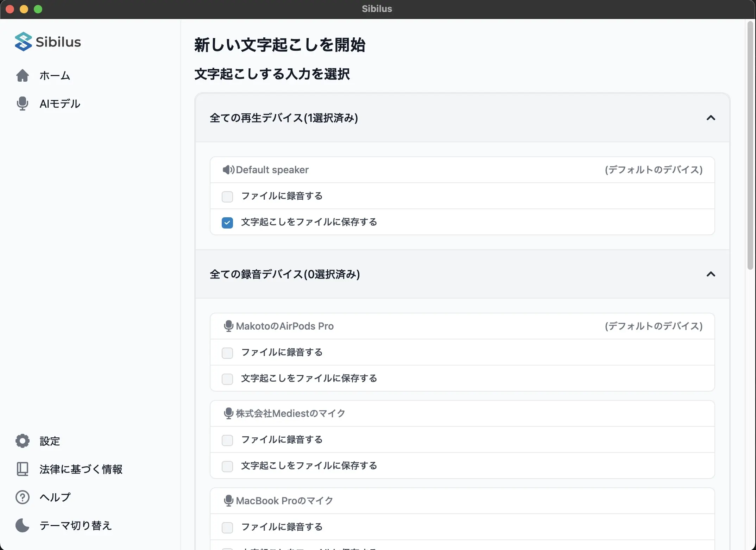756x550 pixels.
Task: Uncheck 文字起こしをファイルに保存する for Default speaker
Action: [x=227, y=223]
